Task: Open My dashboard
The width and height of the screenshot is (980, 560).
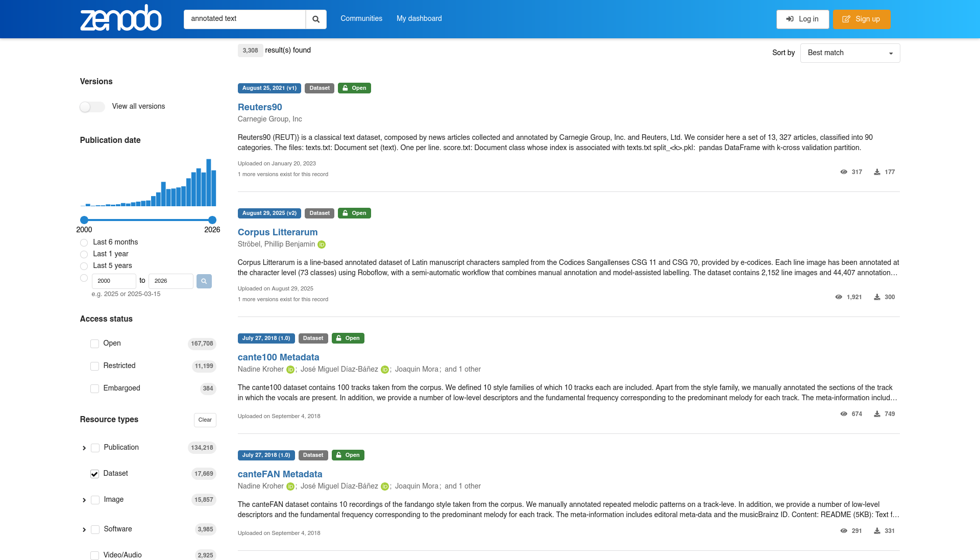Action: 419,18
